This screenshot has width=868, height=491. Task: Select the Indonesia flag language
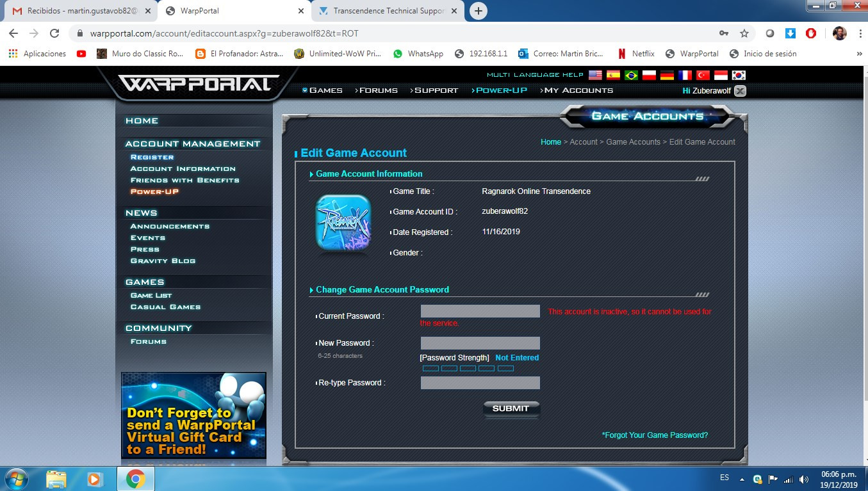(x=721, y=75)
